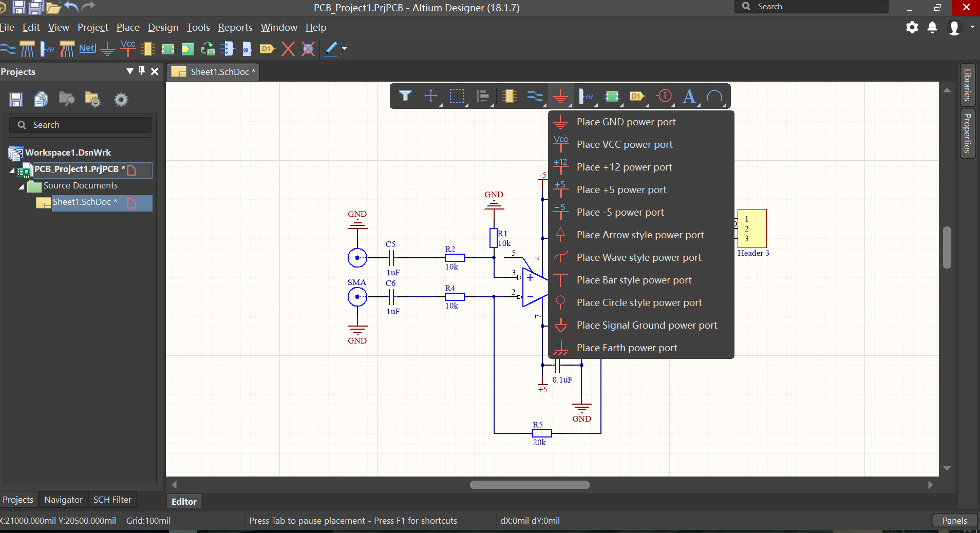The image size is (980, 533).
Task: Click the Place Harness Entry icon
Action: pos(247,49)
